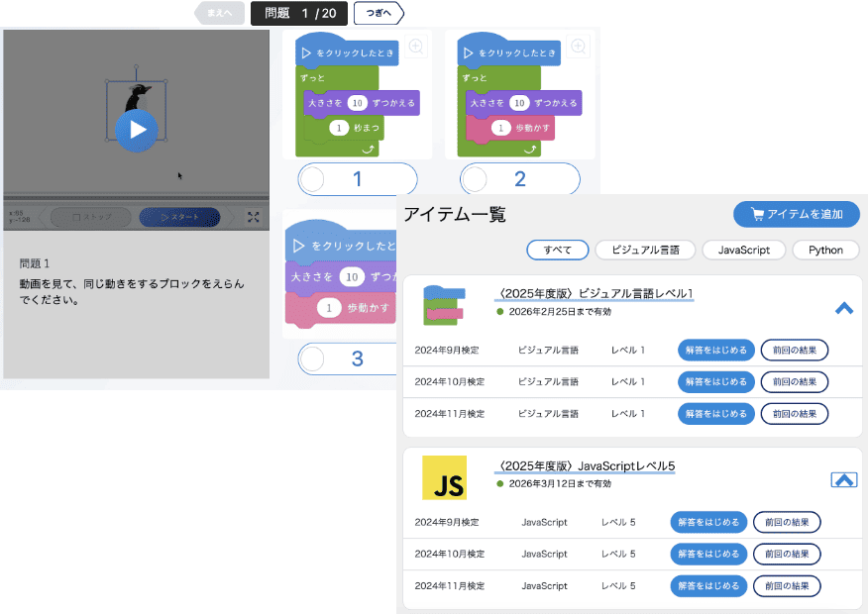868x614 pixels.
Task: Click the fullscreen icon below the video
Action: 253,218
